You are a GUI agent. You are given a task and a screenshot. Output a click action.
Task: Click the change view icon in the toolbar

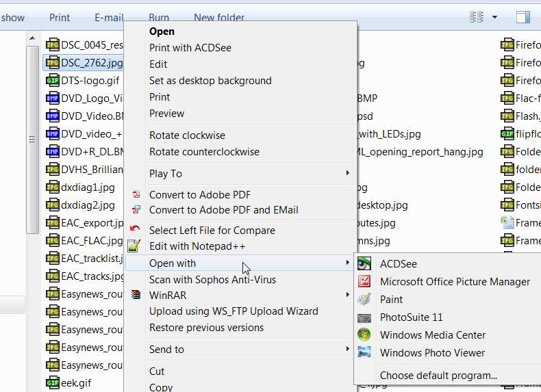coord(477,17)
